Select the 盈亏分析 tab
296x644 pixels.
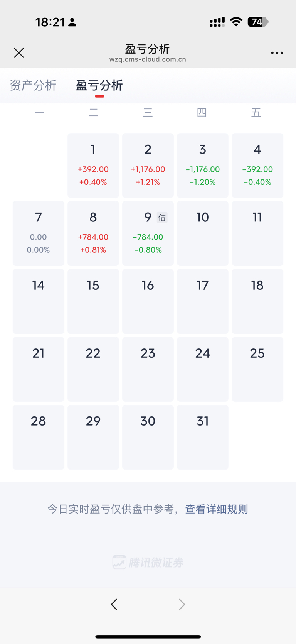(x=99, y=85)
